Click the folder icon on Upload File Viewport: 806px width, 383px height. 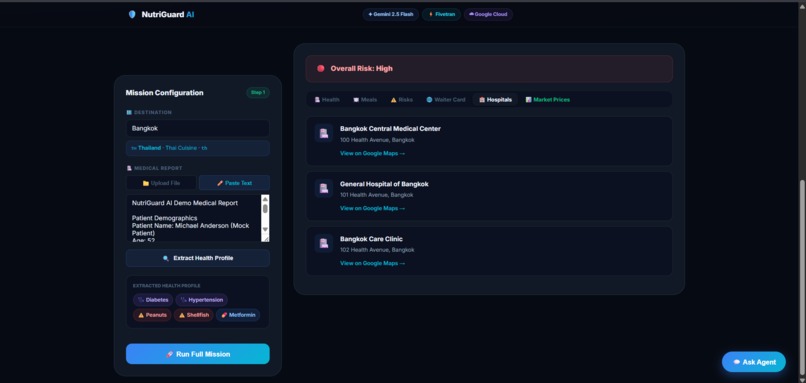click(146, 183)
